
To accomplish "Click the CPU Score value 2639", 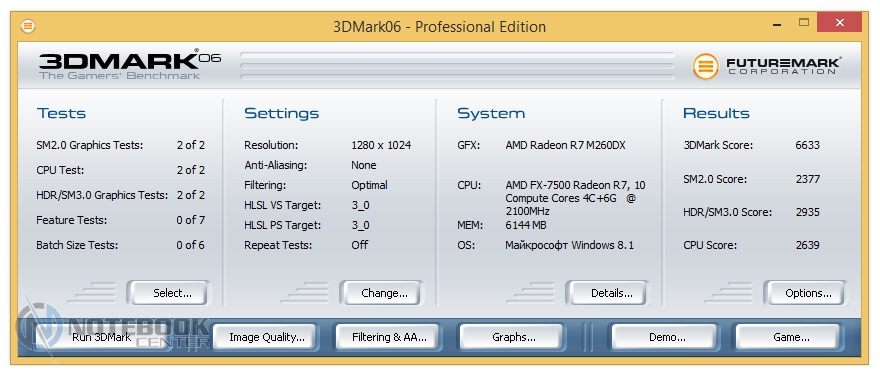I will tap(807, 245).
